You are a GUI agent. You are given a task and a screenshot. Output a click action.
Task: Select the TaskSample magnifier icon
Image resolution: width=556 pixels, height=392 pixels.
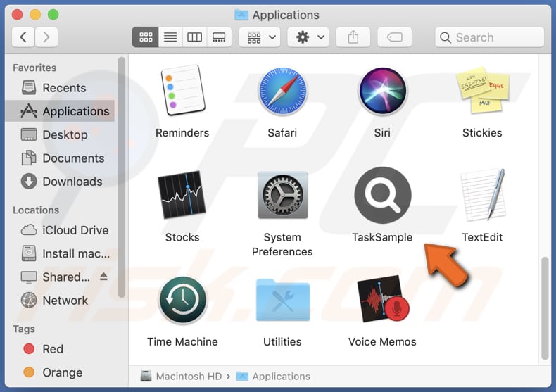point(383,195)
